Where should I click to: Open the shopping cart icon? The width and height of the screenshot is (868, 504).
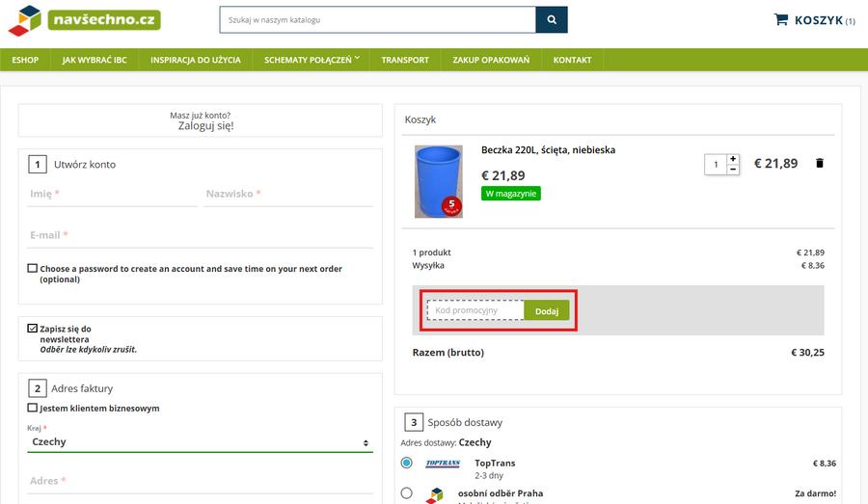click(781, 20)
